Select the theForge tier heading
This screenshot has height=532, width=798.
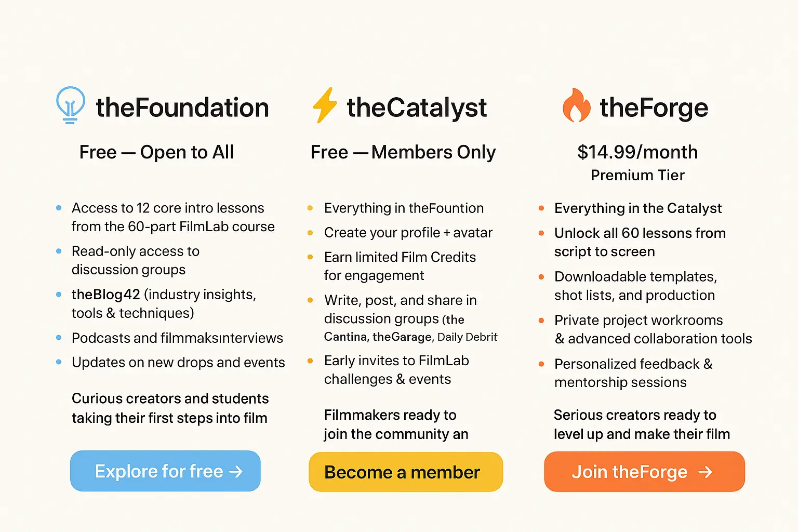click(654, 108)
